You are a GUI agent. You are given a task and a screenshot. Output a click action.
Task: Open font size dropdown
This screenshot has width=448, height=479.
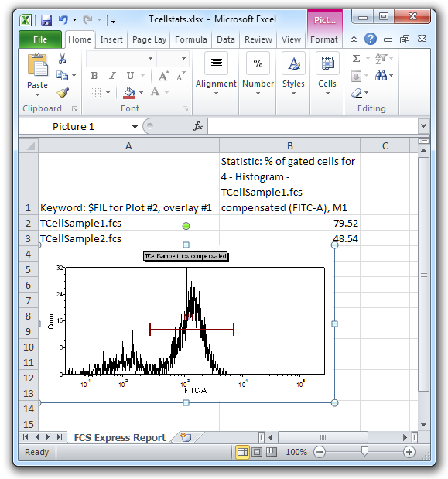click(x=183, y=58)
